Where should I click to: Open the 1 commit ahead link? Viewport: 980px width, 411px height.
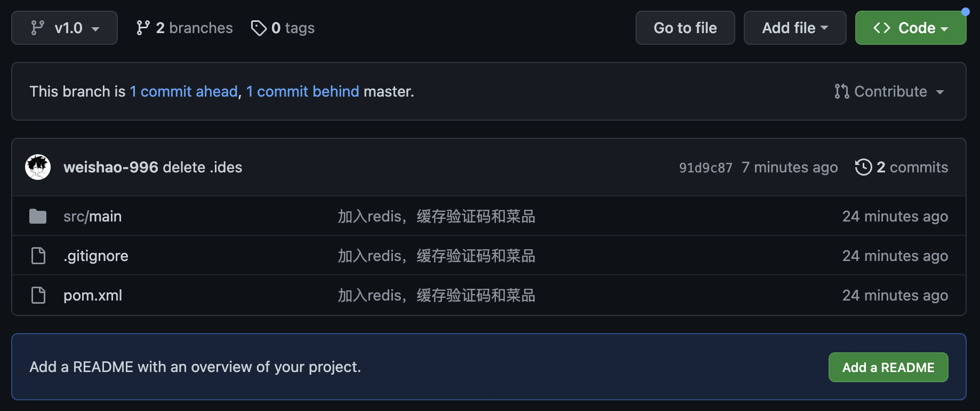[x=184, y=91]
